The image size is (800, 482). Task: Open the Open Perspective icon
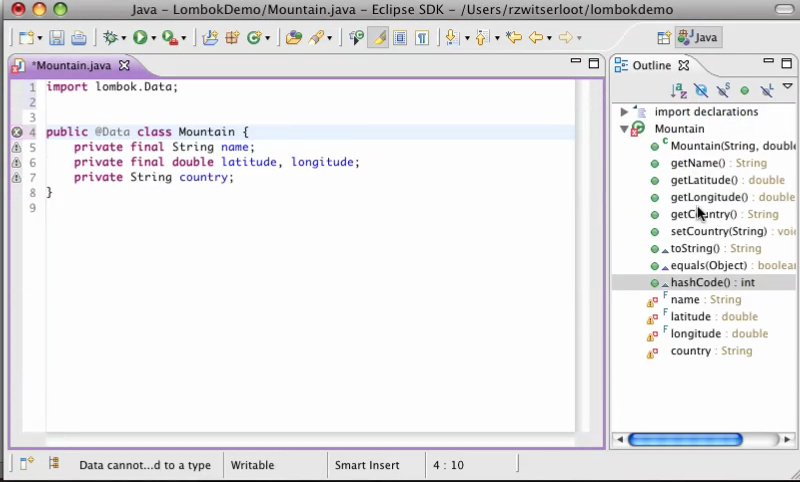(664, 38)
